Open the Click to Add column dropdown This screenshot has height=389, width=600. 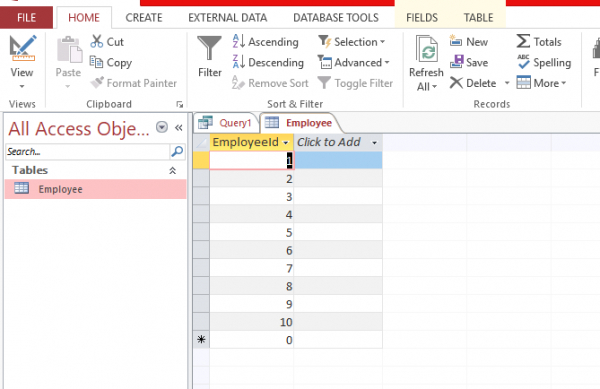point(374,143)
